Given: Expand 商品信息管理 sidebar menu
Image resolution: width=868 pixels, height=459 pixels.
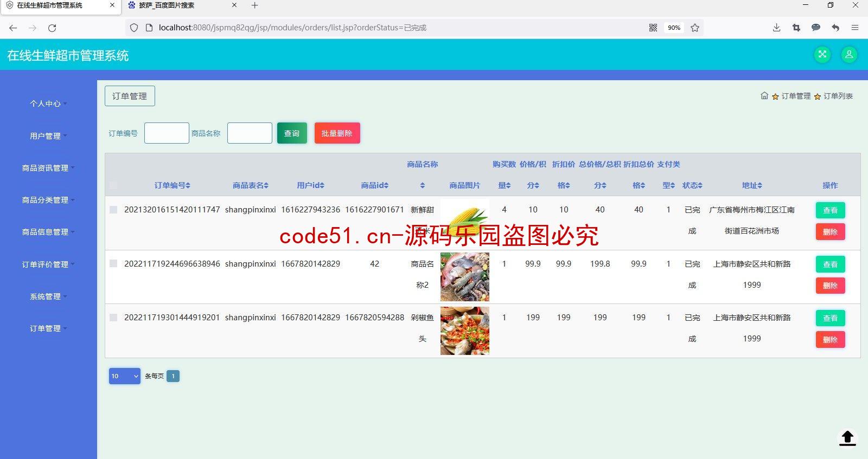Looking at the screenshot, I should point(48,232).
